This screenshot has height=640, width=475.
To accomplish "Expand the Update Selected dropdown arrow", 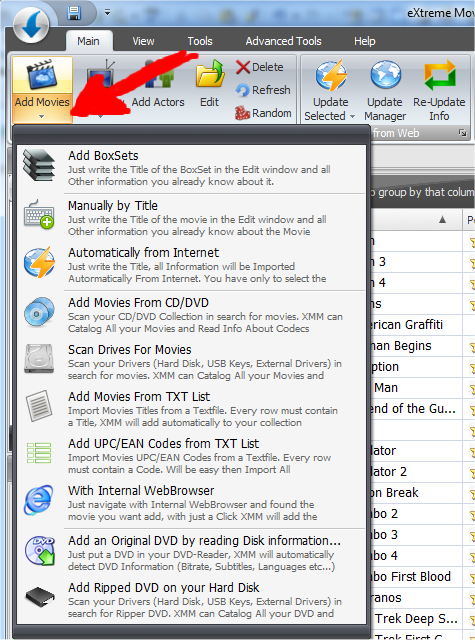I will tap(353, 116).
